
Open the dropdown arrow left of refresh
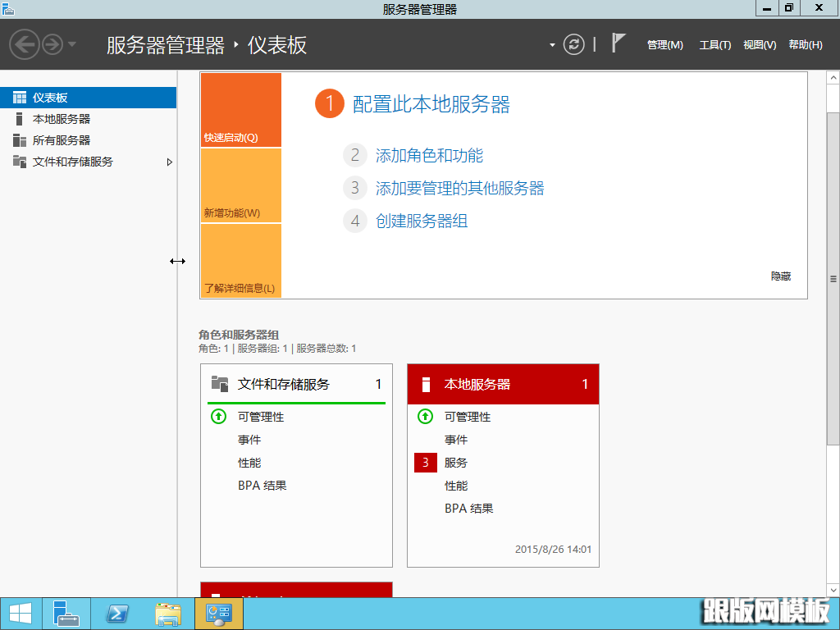tap(552, 45)
